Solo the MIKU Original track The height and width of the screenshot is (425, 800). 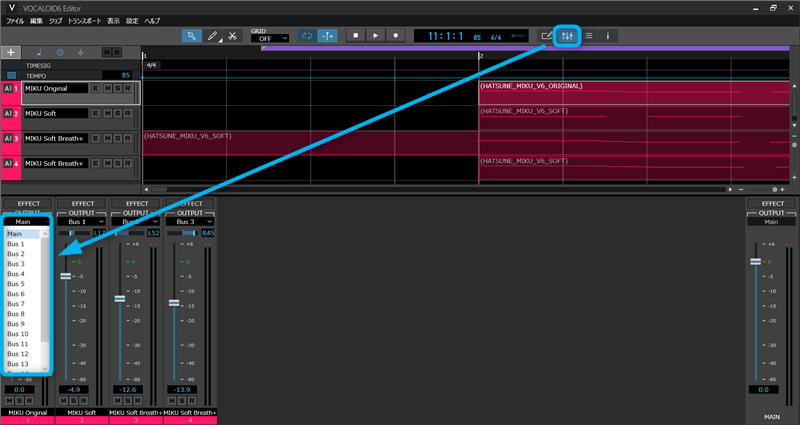117,88
